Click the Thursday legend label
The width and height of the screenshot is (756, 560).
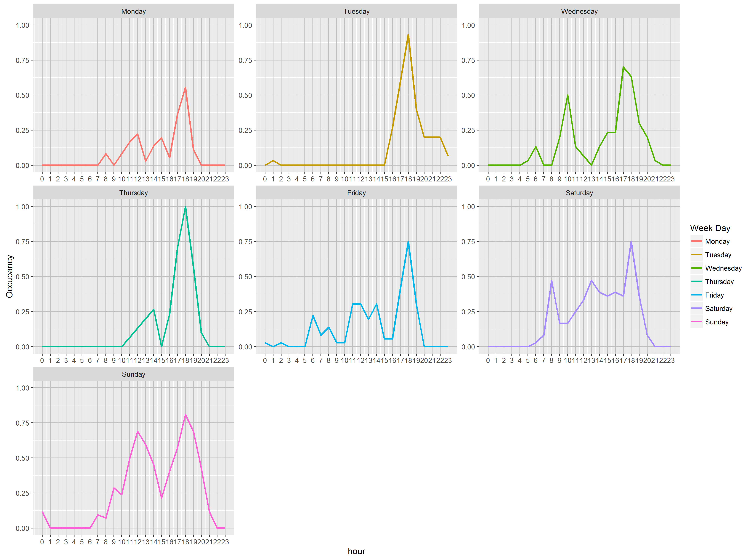coord(719,282)
